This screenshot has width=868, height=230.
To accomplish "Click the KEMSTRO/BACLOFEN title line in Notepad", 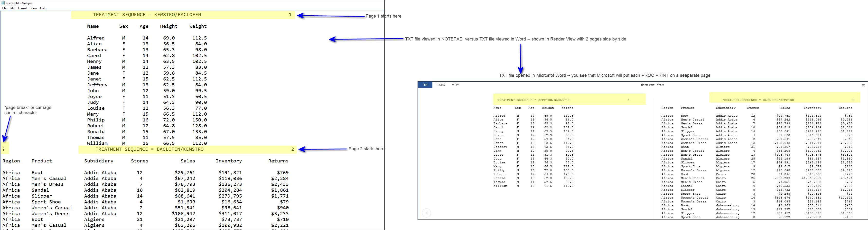I will click(147, 15).
